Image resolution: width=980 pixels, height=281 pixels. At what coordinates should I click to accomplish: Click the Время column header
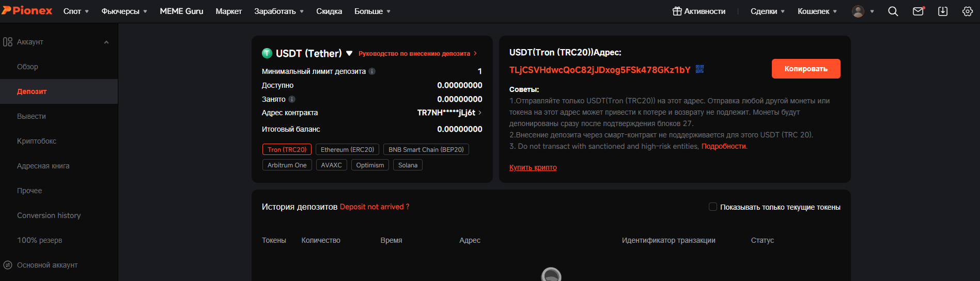click(x=391, y=240)
